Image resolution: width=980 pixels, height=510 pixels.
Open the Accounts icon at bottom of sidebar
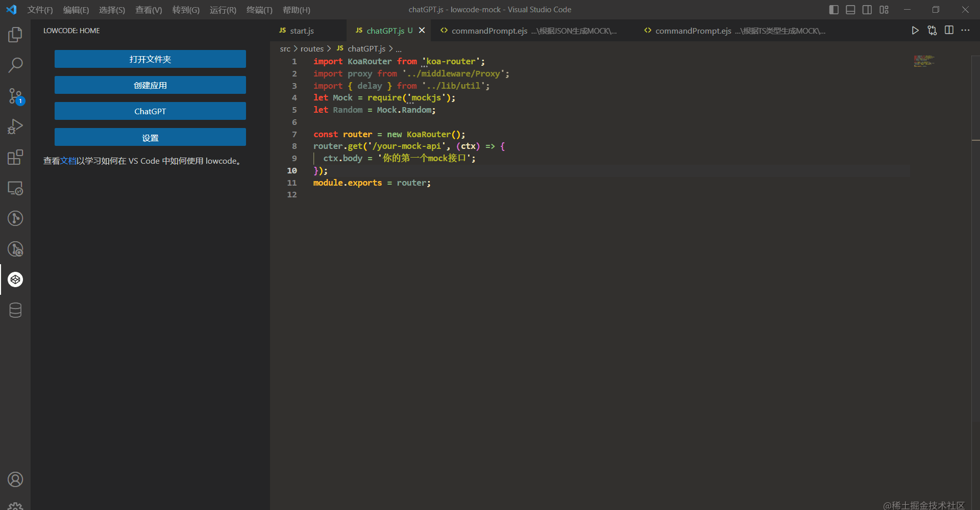(x=15, y=479)
